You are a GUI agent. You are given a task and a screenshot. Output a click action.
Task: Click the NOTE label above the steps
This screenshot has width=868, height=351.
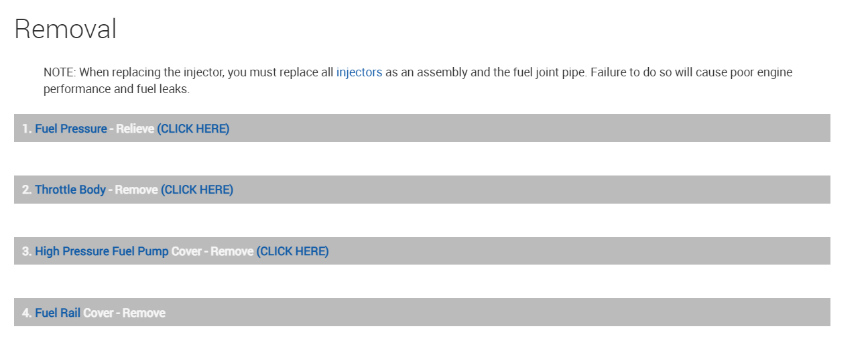pyautogui.click(x=58, y=72)
